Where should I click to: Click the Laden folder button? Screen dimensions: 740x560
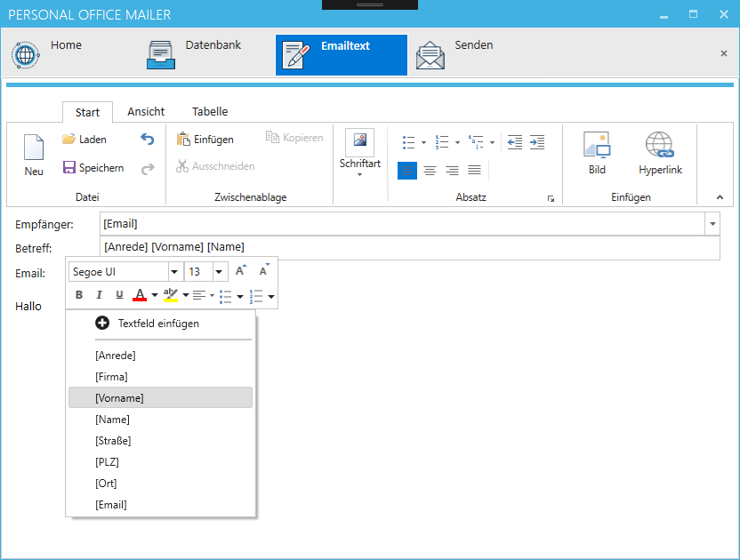click(x=84, y=140)
